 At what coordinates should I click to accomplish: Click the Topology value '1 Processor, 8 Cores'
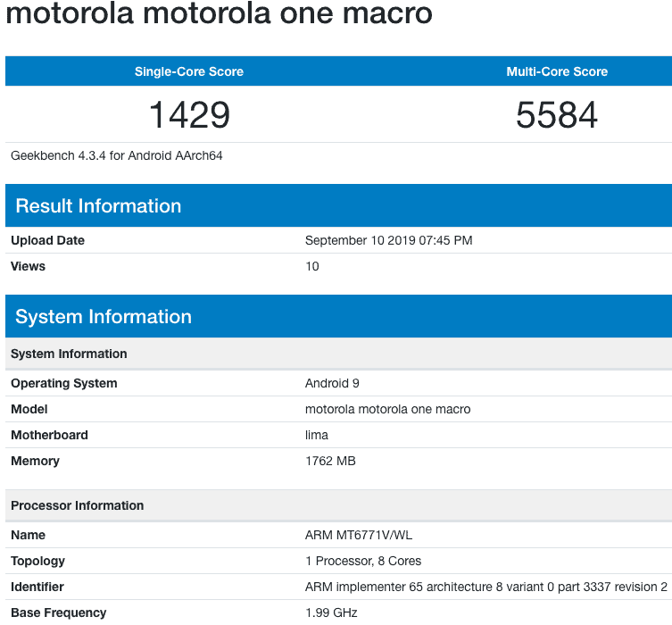click(363, 561)
